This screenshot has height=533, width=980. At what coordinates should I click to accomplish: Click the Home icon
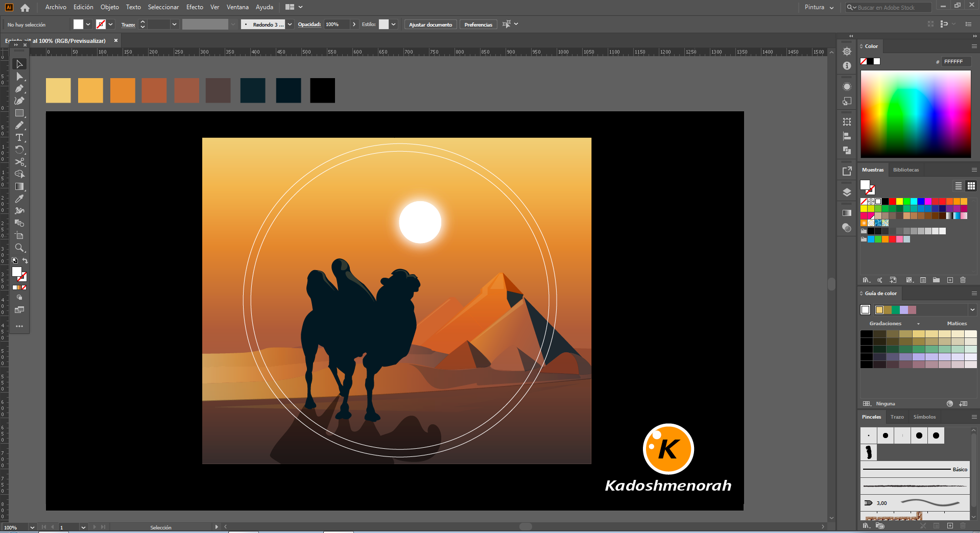point(25,8)
